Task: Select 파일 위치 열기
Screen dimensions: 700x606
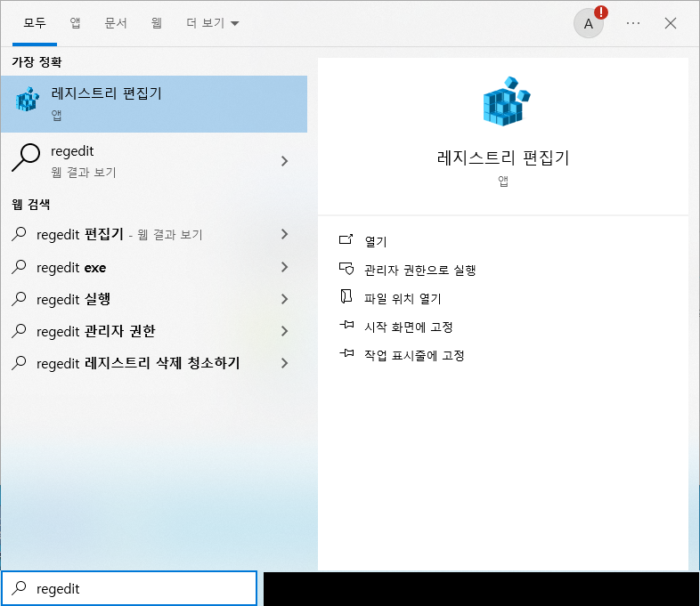Action: click(403, 298)
